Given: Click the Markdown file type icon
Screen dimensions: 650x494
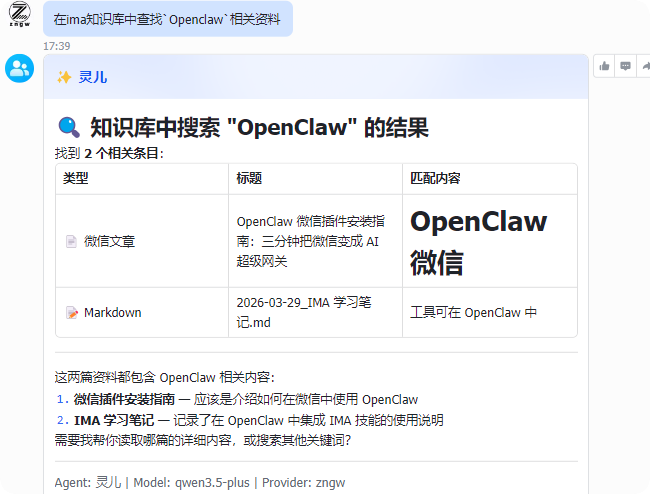Looking at the screenshot, I should coord(71,312).
